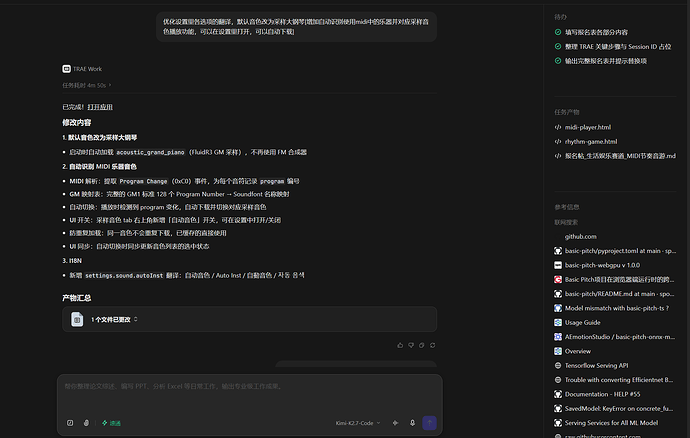
Task: Click the TRAE Work logo icon
Action: click(x=66, y=69)
